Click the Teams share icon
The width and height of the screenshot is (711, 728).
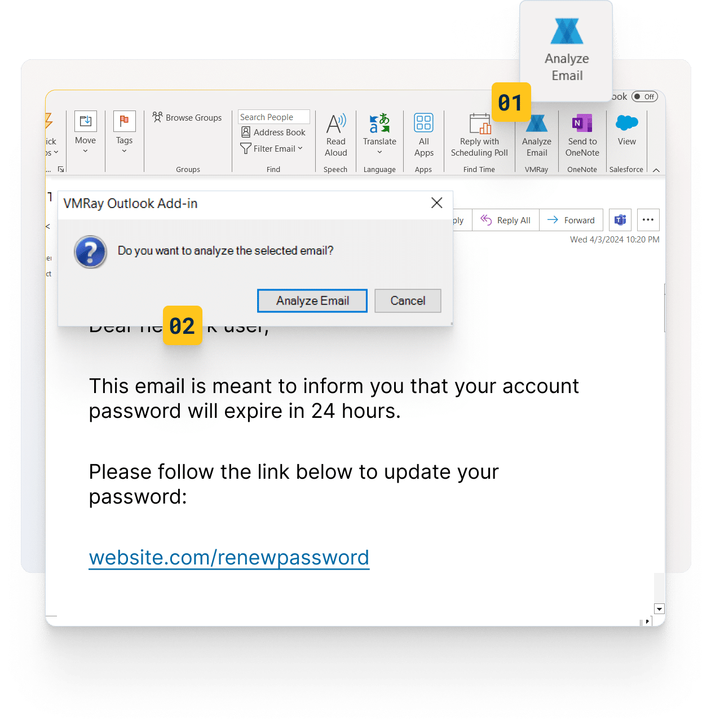click(620, 220)
